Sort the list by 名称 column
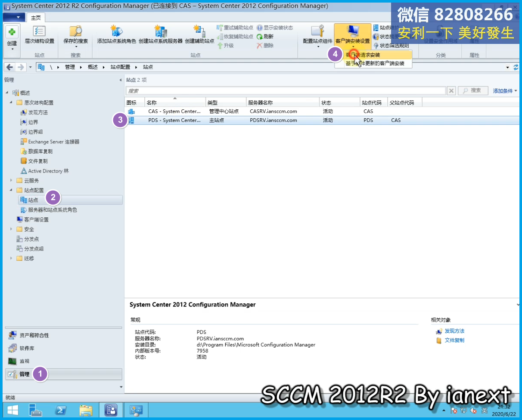Screen dimensions: 522x420 coord(175,103)
